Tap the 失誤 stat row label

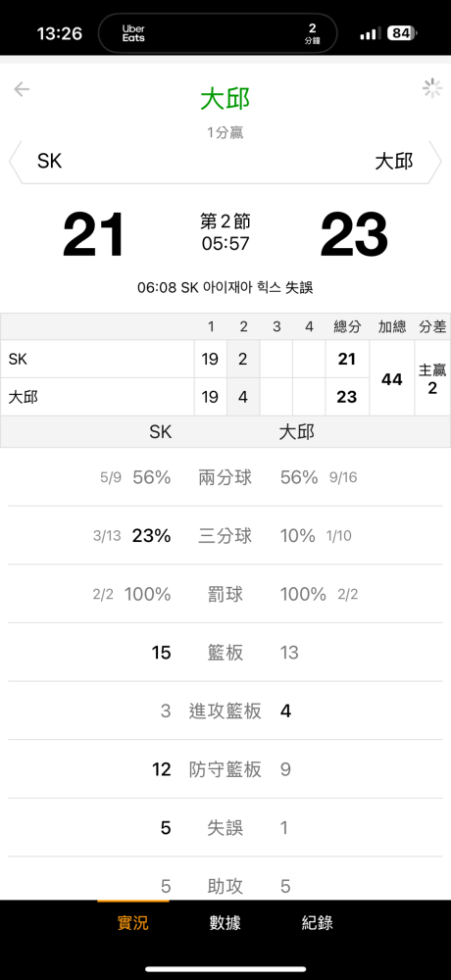point(225,828)
